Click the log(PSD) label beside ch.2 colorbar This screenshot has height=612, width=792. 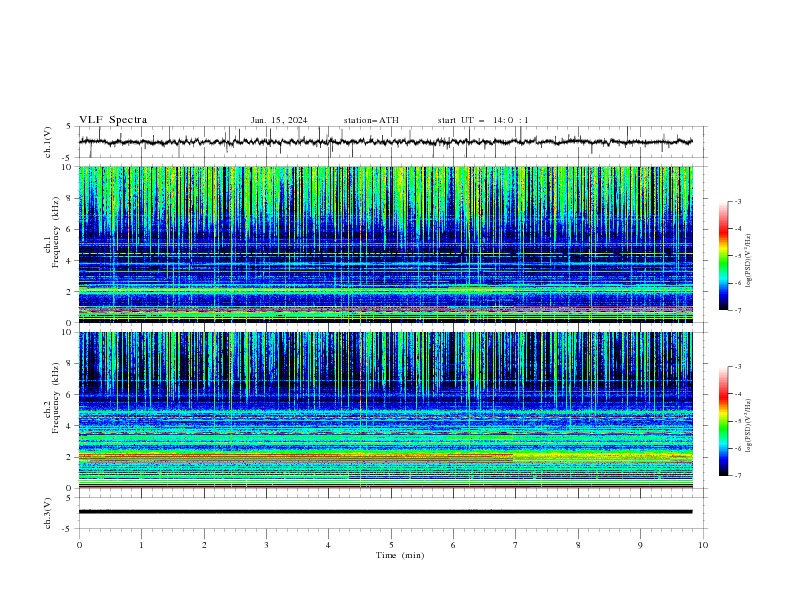point(749,426)
